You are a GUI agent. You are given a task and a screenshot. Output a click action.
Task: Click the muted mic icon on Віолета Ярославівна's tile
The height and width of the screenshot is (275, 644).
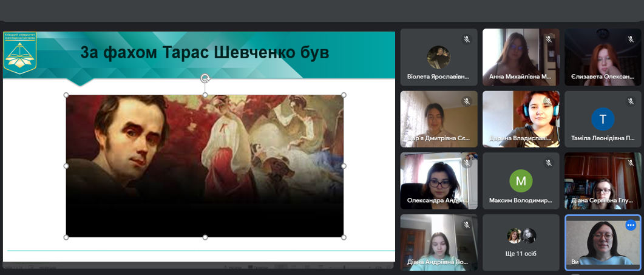[x=467, y=39]
